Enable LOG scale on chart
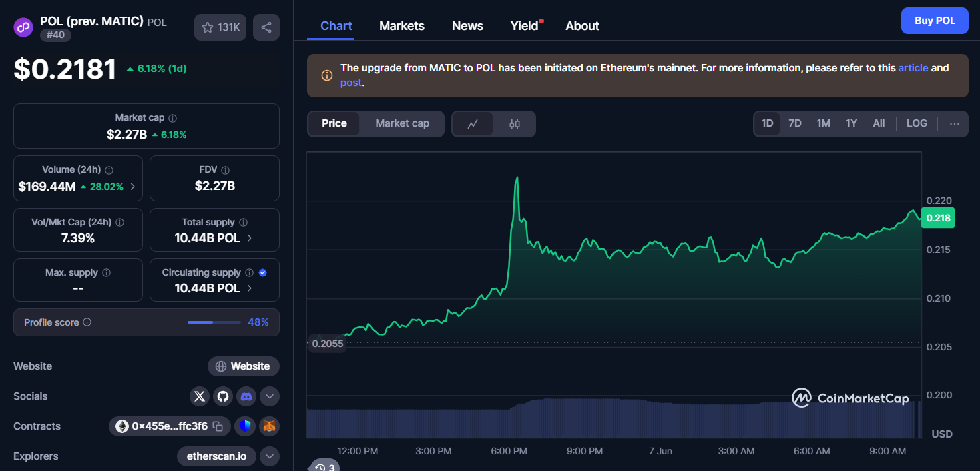The height and width of the screenshot is (471, 980). click(x=917, y=123)
